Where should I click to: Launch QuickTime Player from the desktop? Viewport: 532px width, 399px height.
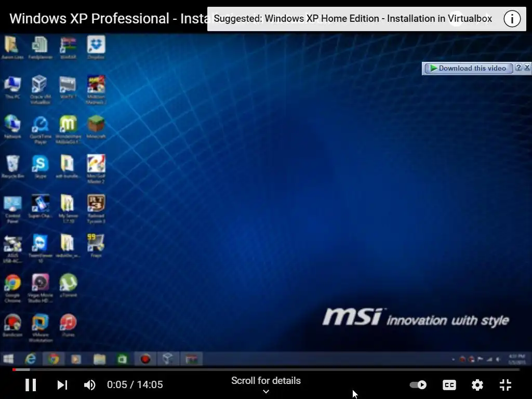click(41, 130)
